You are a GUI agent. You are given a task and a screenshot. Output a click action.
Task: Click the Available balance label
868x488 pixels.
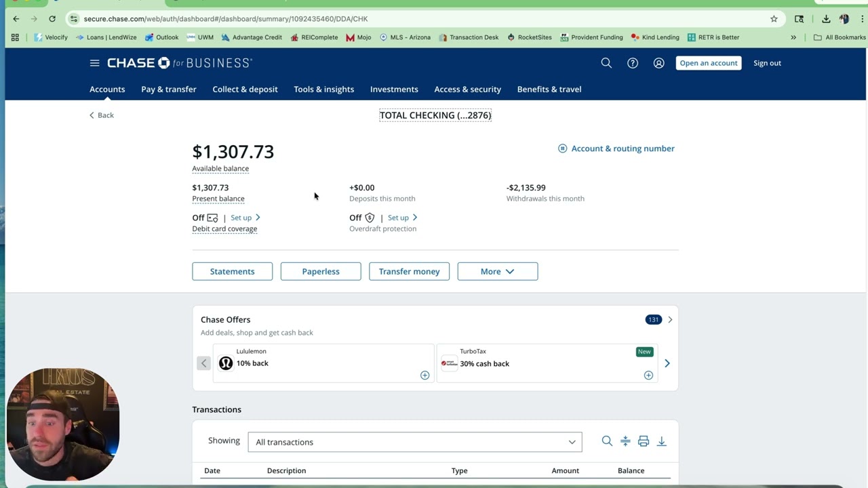[x=220, y=168]
